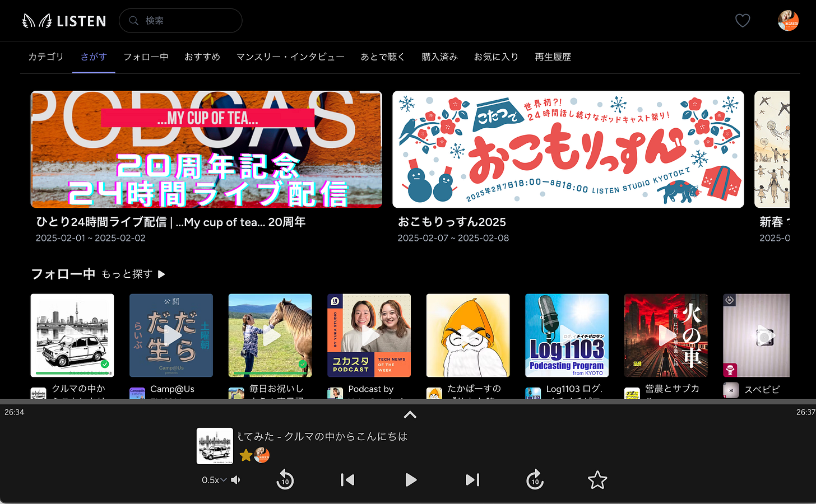
Task: Click the 新春 event title at right edge
Action: point(774,222)
